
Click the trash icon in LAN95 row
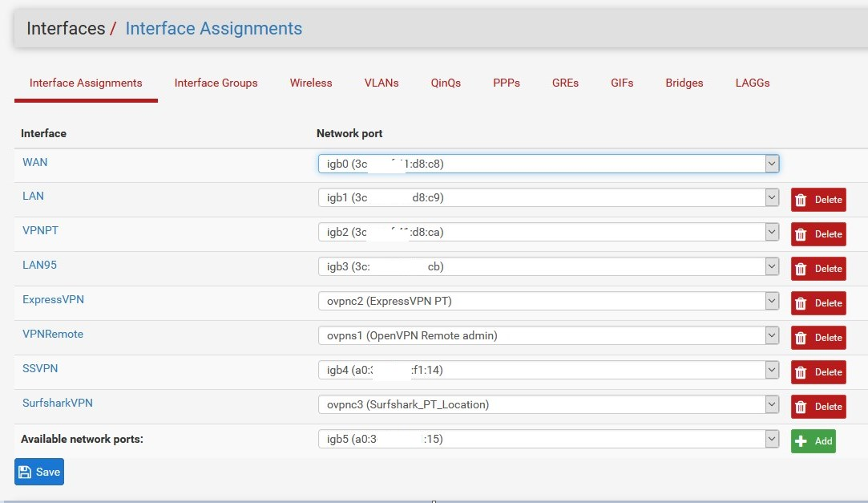coord(801,269)
